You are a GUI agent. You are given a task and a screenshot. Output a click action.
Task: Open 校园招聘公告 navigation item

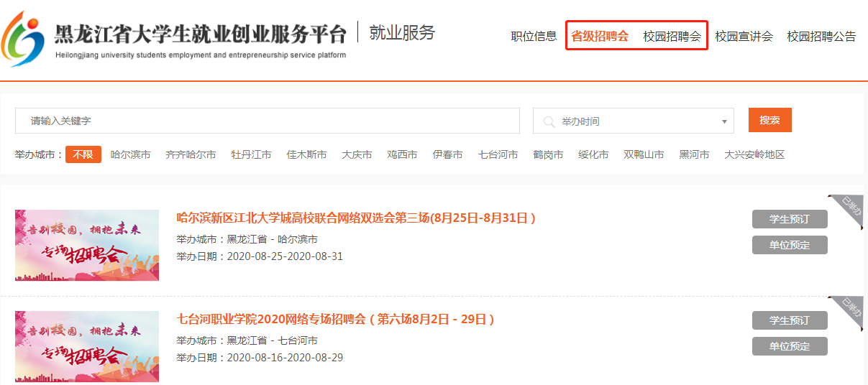821,37
